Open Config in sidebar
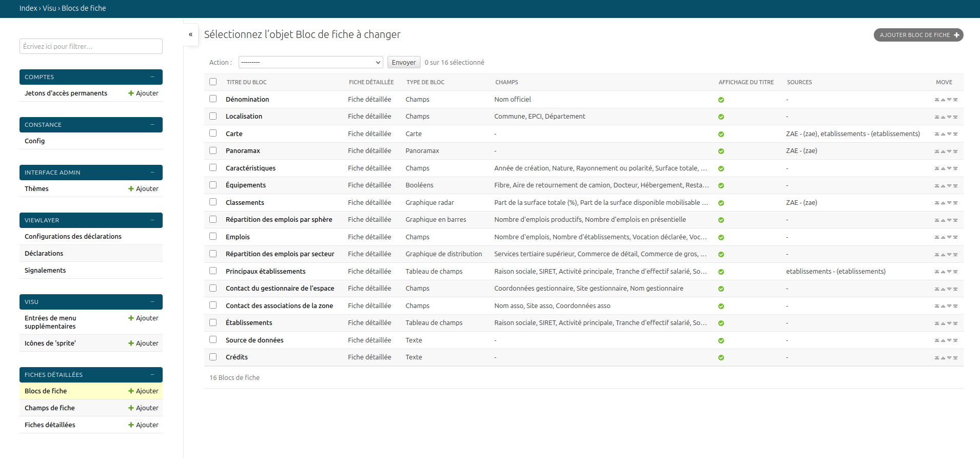This screenshot has height=458, width=980. click(x=35, y=141)
